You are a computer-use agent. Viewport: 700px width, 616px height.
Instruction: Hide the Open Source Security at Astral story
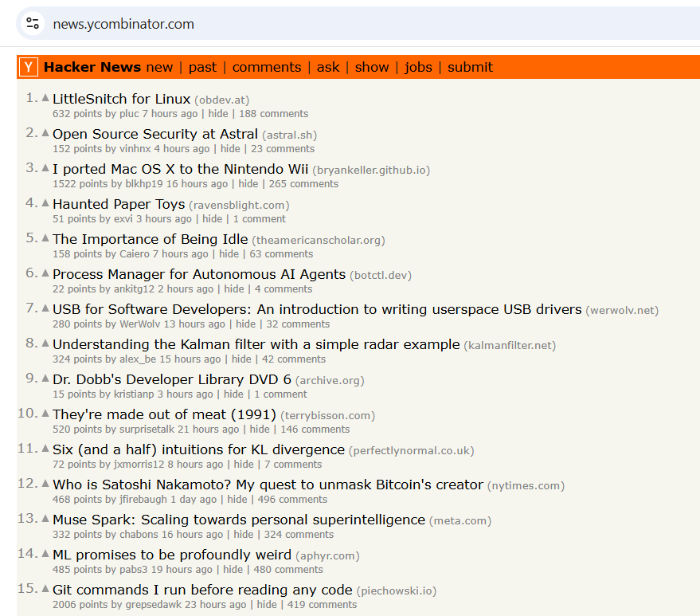coord(230,149)
